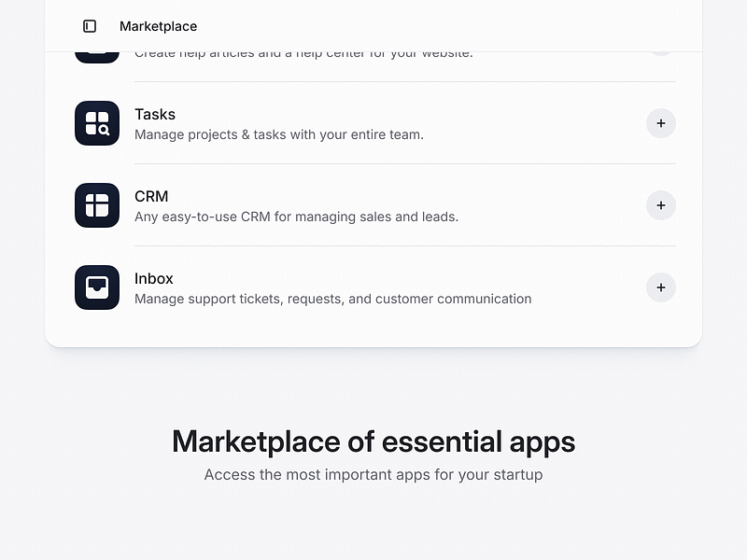Click the partially hidden plus button above Tasks

pos(661,54)
